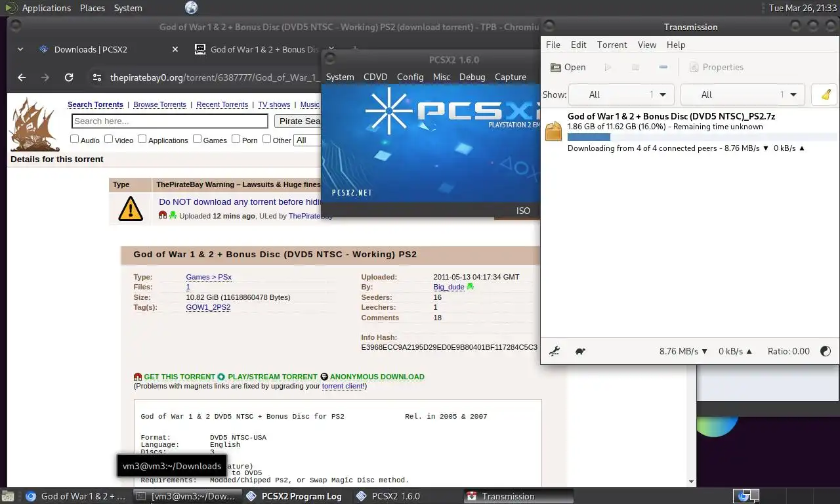Screen dimensions: 840x504
Task: Enable the Porn search checkbox
Action: 236,139
